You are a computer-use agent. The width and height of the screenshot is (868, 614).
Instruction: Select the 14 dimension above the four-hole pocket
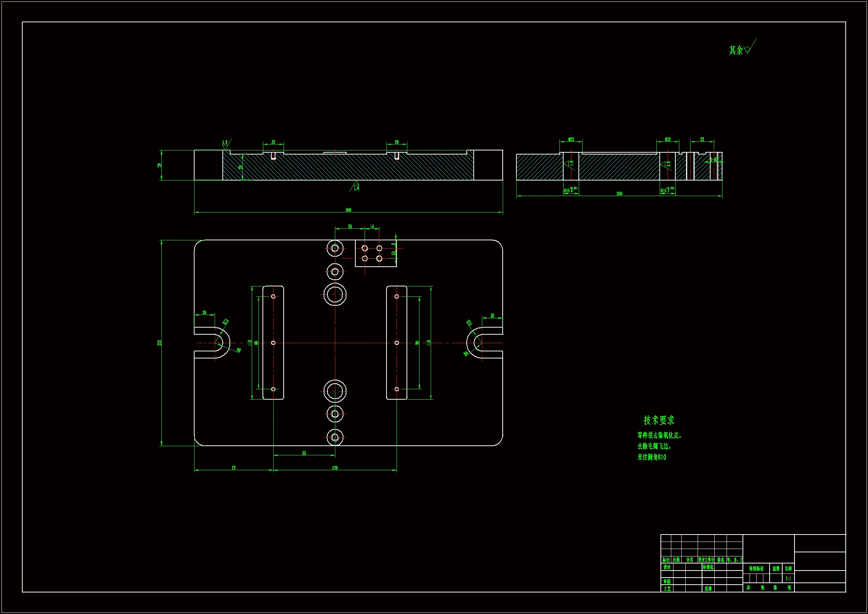372,227
